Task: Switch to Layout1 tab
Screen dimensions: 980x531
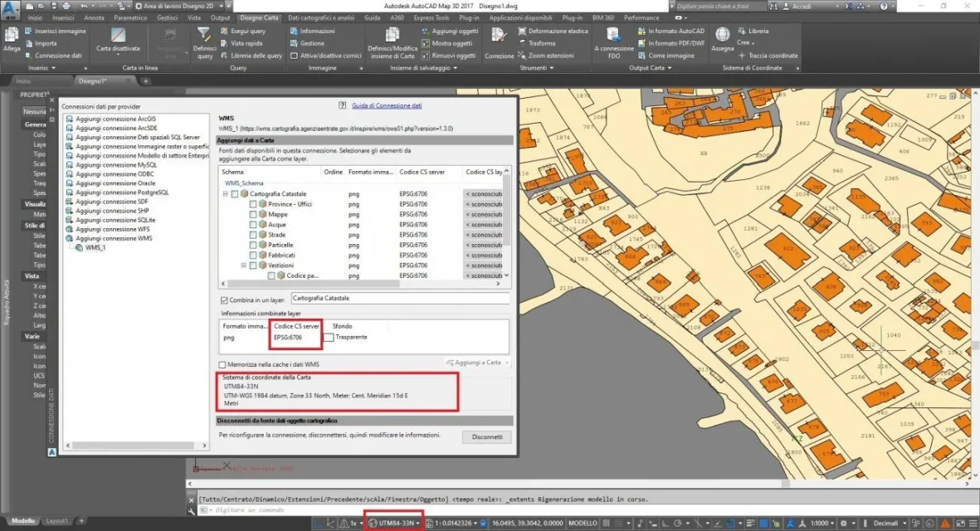Action: pyautogui.click(x=57, y=521)
